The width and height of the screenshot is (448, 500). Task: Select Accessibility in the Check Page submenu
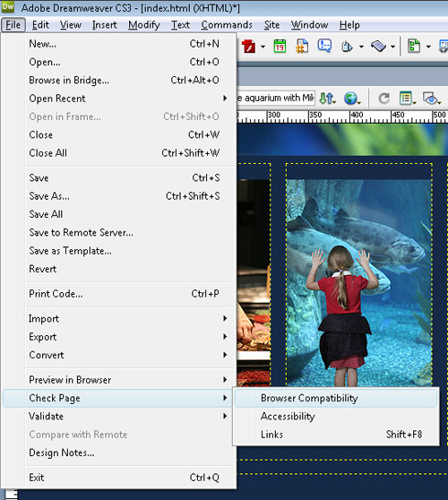tap(336, 416)
